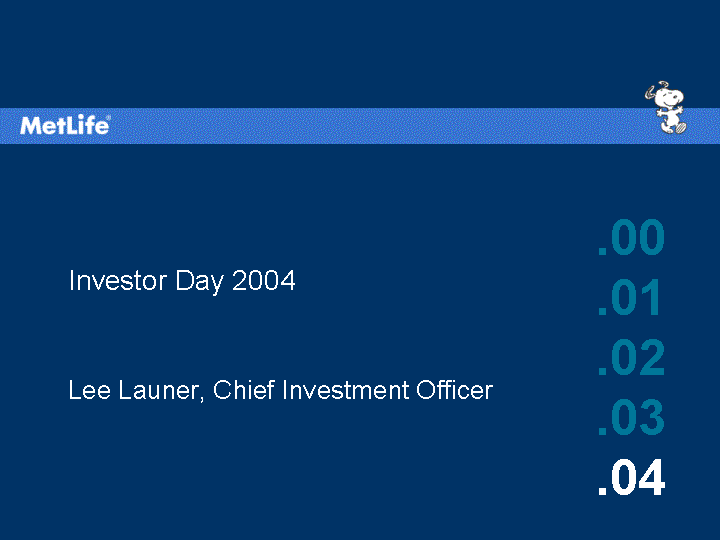
Task: Click the MetLife logo
Action: tap(65, 125)
